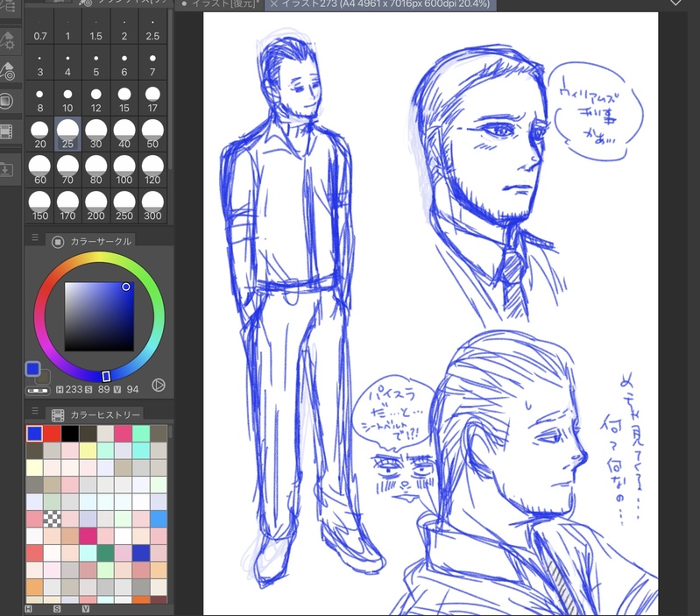Pick the blue swatch in color history
The width and height of the screenshot is (700, 616).
34,434
